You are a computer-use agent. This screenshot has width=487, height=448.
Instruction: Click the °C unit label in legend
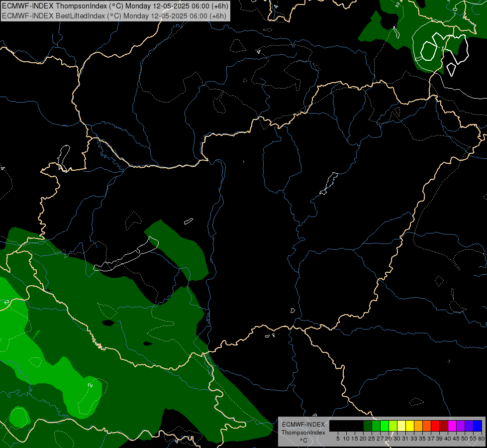(303, 441)
